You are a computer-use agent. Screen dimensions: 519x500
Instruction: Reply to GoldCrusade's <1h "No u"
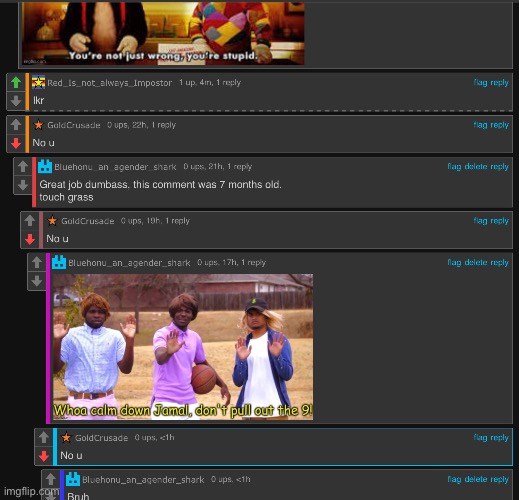tap(499, 437)
